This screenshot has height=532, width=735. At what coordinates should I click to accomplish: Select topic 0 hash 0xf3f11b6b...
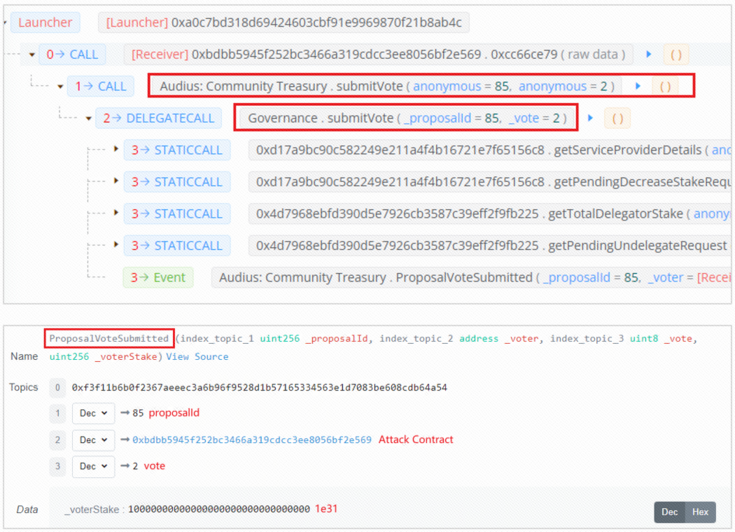[x=259, y=388]
